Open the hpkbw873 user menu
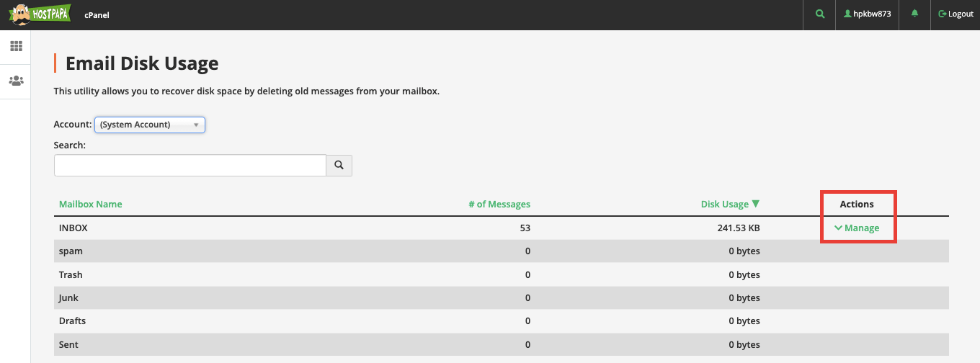The image size is (980, 363). pos(868,14)
